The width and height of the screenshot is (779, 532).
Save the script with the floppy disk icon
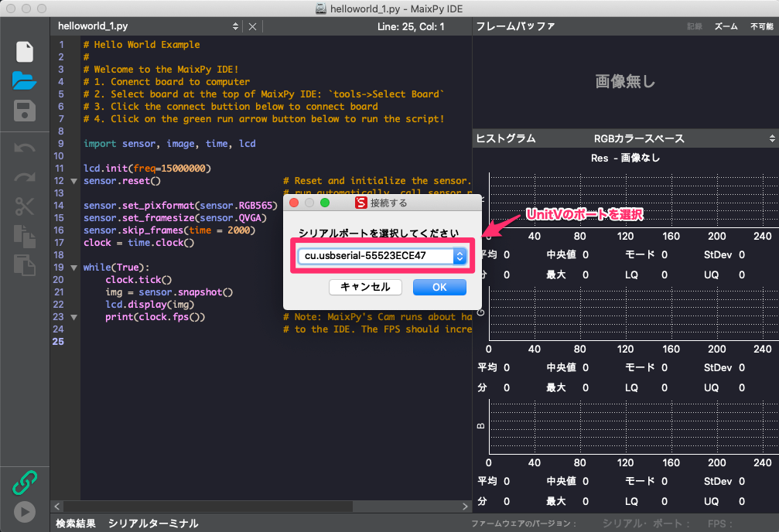click(x=25, y=110)
